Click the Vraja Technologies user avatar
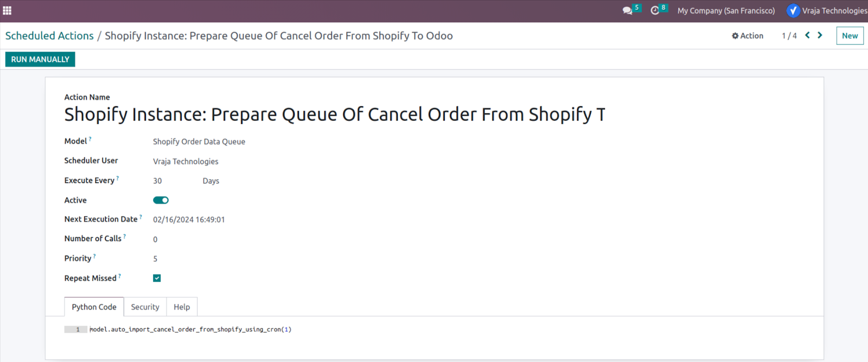Screen dimensions: 868x362 (x=793, y=10)
